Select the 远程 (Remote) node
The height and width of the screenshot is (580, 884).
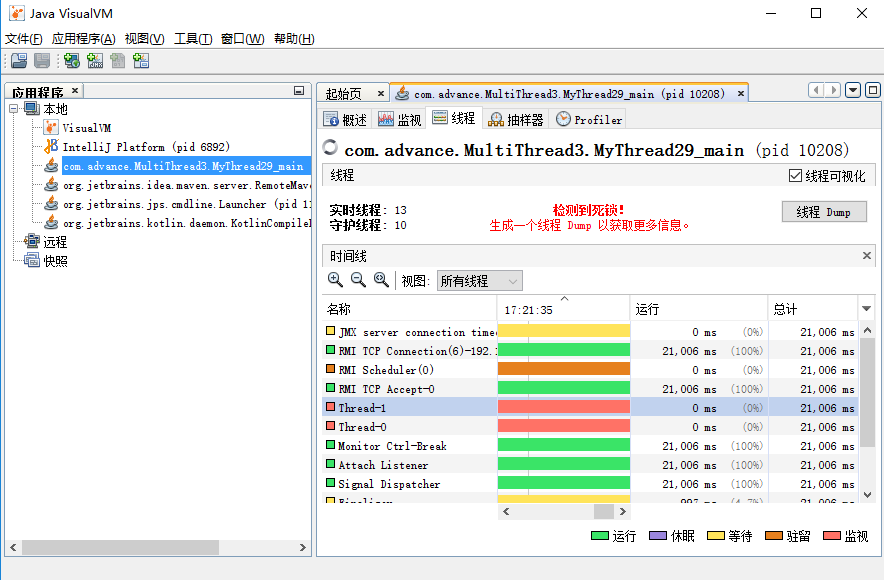[x=55, y=242]
